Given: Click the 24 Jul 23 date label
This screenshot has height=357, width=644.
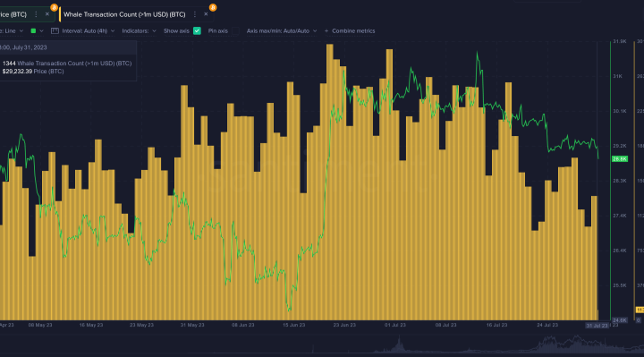Looking at the screenshot, I should click(547, 325).
